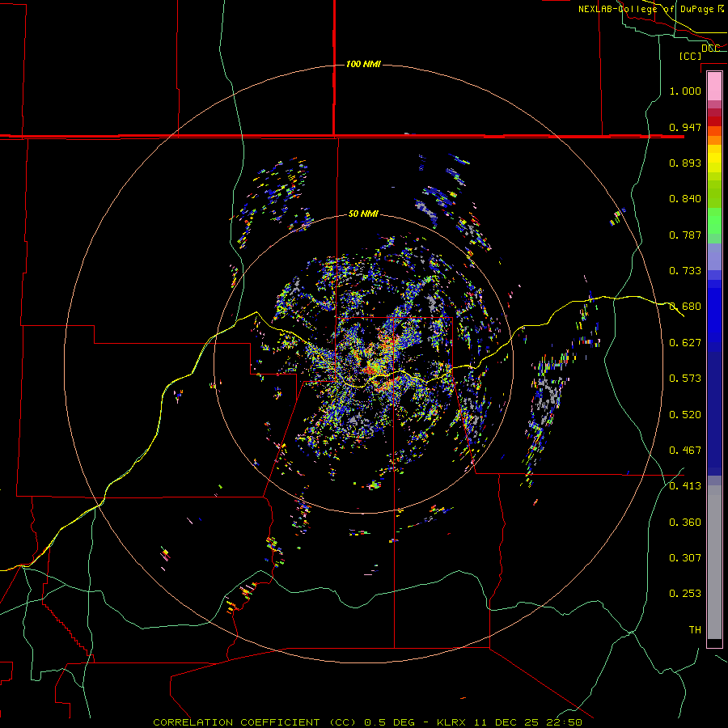Image resolution: width=728 pixels, height=728 pixels.
Task: Click the 100 NMI range ring label
Action: (363, 64)
